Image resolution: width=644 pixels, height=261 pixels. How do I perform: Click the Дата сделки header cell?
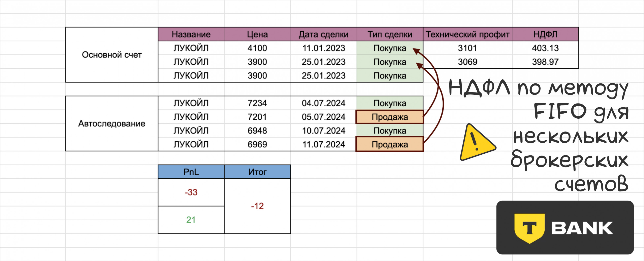coord(323,34)
